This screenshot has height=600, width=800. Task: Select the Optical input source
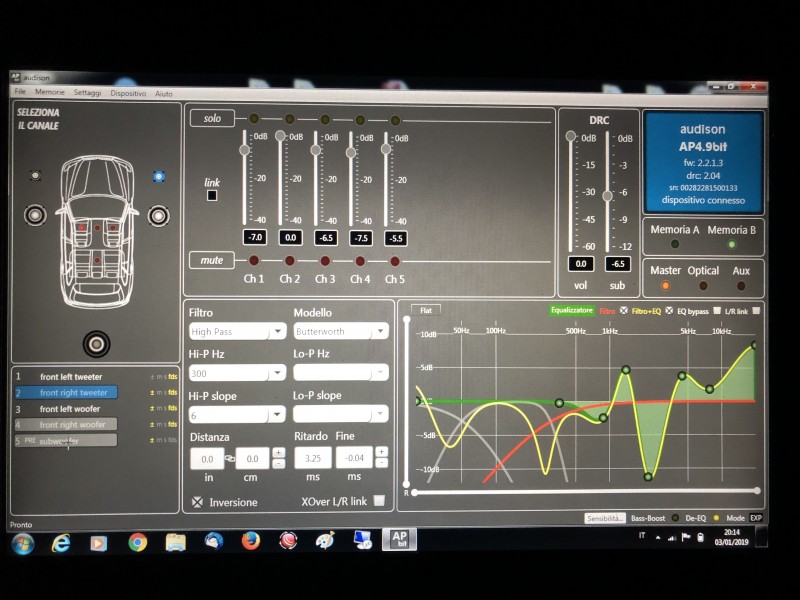pyautogui.click(x=703, y=286)
